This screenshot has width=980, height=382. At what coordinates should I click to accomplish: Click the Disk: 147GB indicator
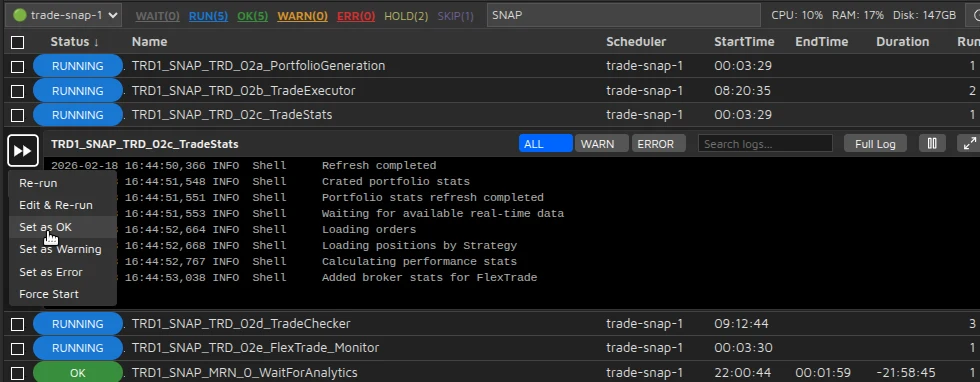[x=924, y=15]
